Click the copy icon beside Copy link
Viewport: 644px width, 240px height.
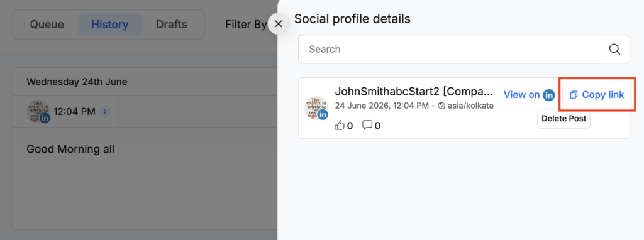[x=574, y=95]
